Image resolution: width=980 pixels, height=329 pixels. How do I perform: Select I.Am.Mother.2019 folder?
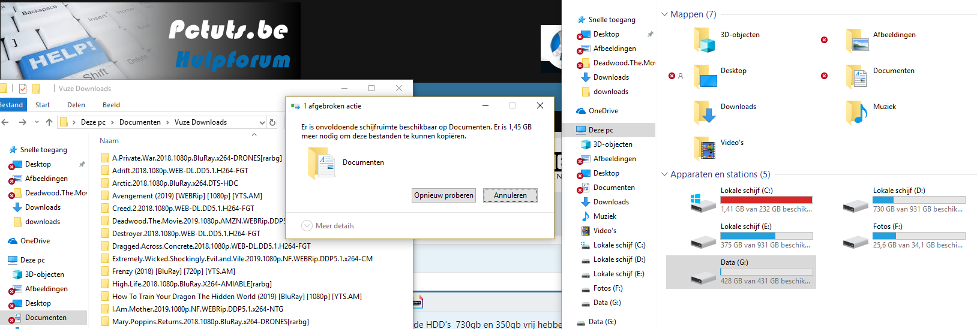(x=192, y=309)
